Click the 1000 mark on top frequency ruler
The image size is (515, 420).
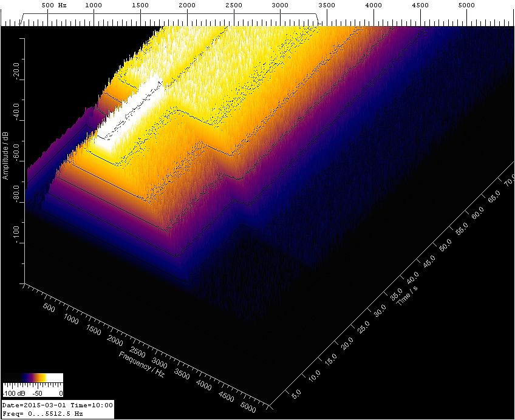click(94, 5)
